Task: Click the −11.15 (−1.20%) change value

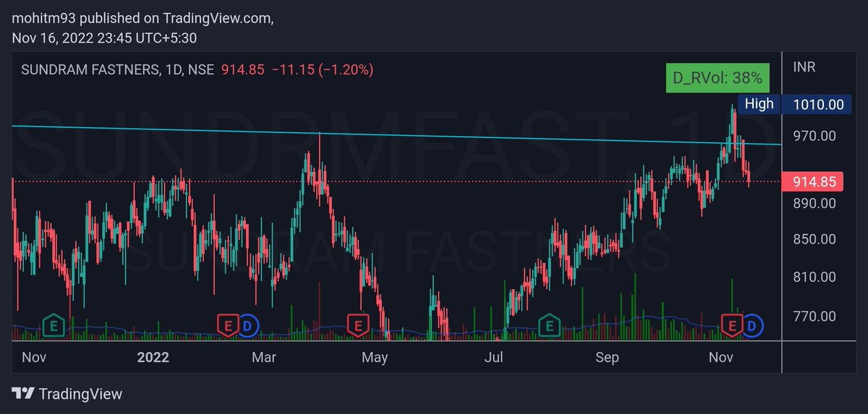Action: pos(323,70)
